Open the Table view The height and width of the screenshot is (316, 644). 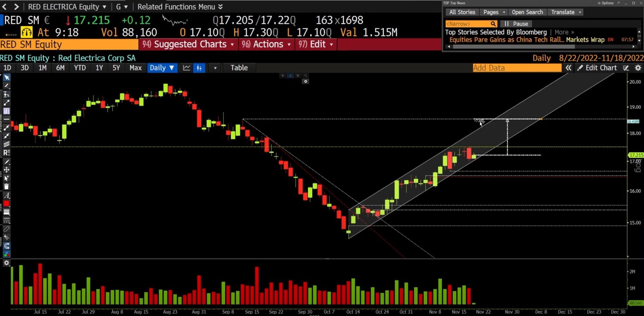click(x=239, y=68)
